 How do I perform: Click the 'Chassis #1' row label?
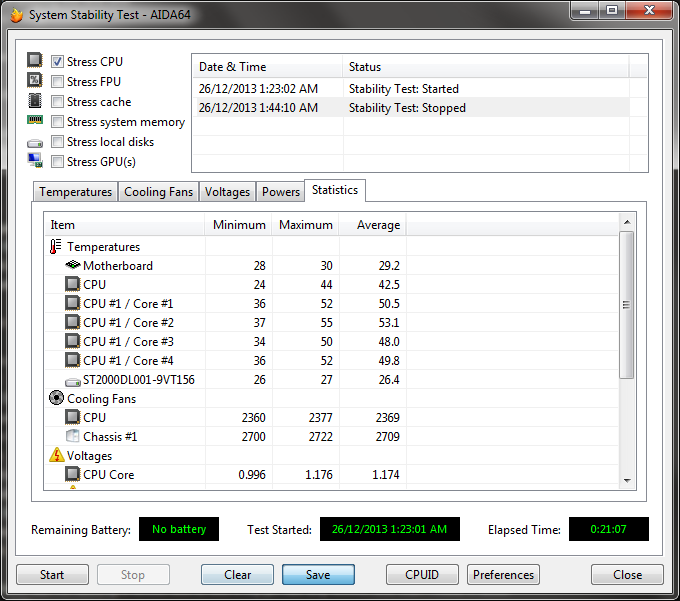point(110,437)
